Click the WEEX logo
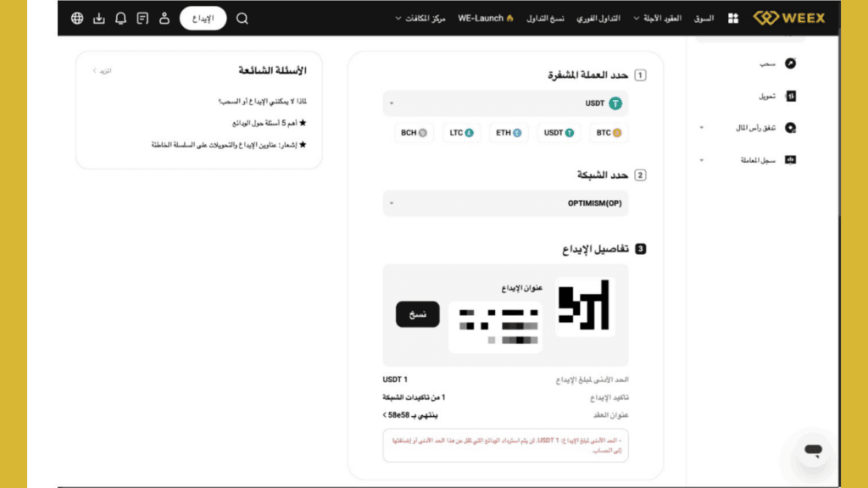Image resolution: width=868 pixels, height=488 pixels. coord(789,18)
